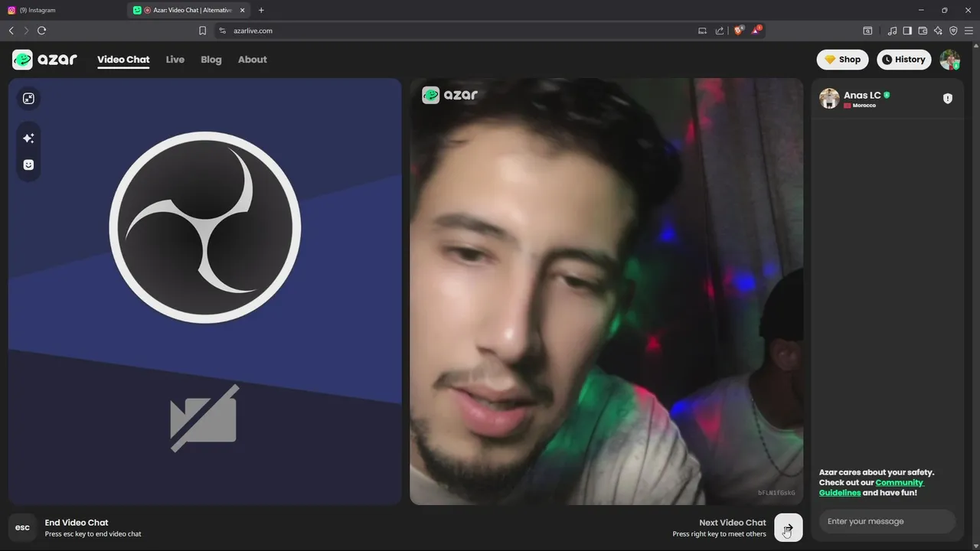Open the face filter smiley icon
This screenshot has width=980, height=551.
28,165
